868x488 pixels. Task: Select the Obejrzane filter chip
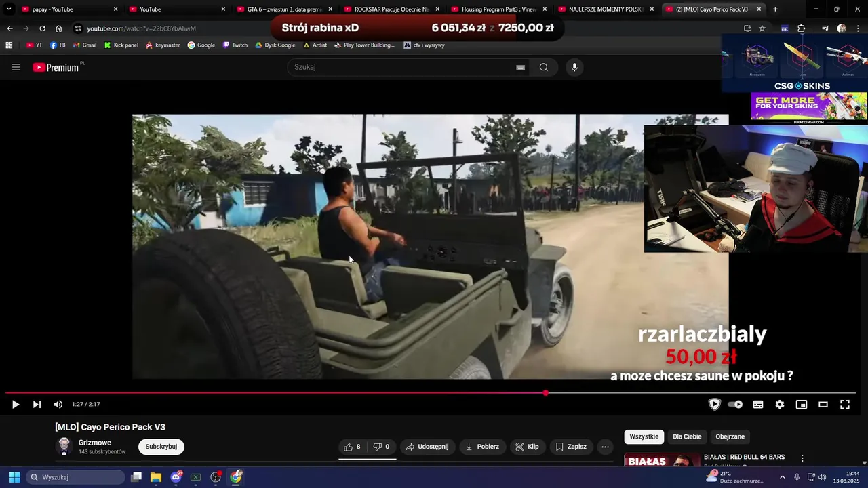[730, 436]
